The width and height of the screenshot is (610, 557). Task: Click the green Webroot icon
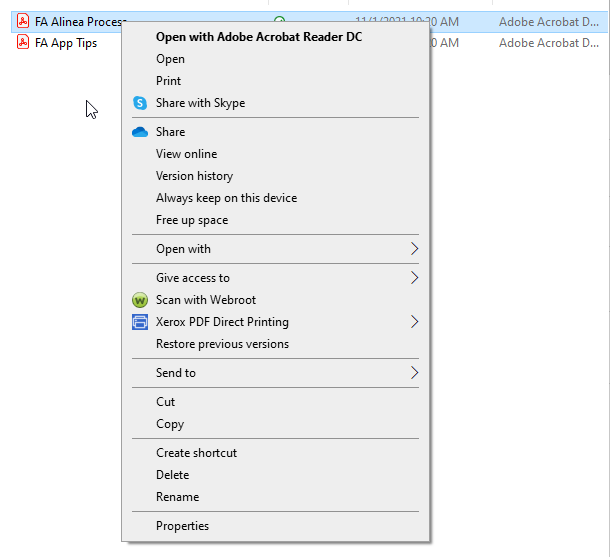[x=140, y=300]
